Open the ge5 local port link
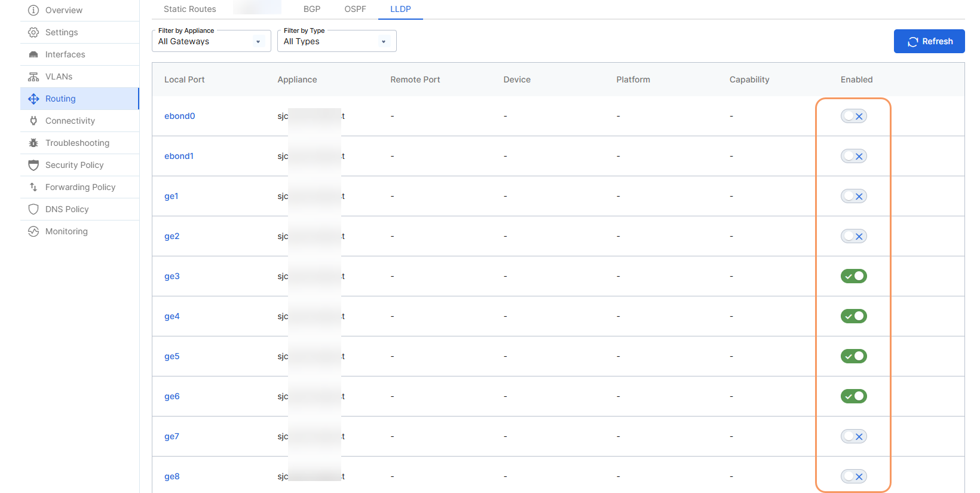The width and height of the screenshot is (980, 493). click(x=171, y=356)
